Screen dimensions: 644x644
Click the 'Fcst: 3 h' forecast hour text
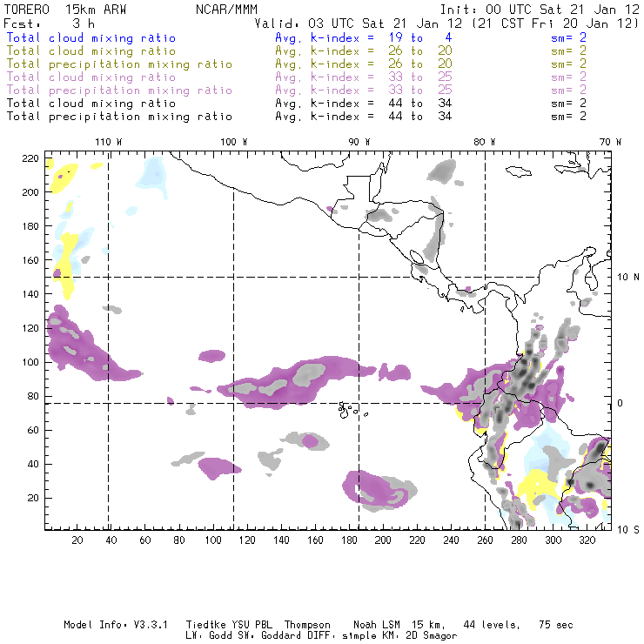coord(49,23)
